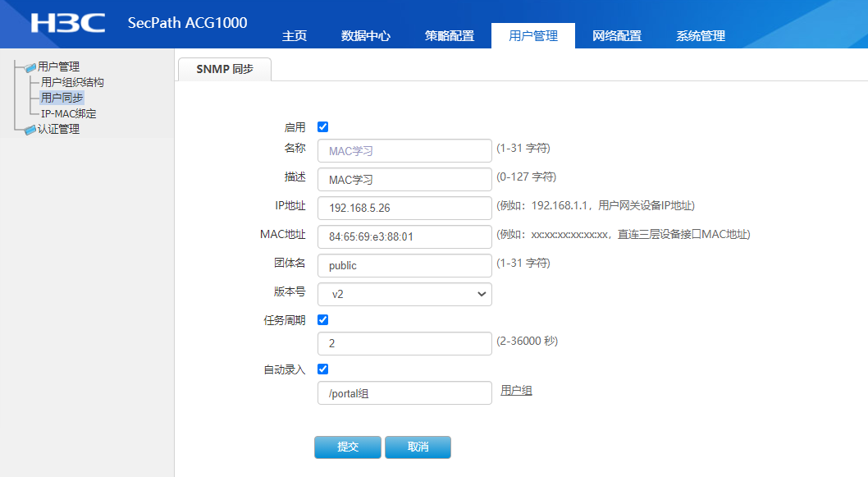Image resolution: width=868 pixels, height=477 pixels.
Task: Click the IP地址 field with 192.168.5.26
Action: [x=404, y=209]
